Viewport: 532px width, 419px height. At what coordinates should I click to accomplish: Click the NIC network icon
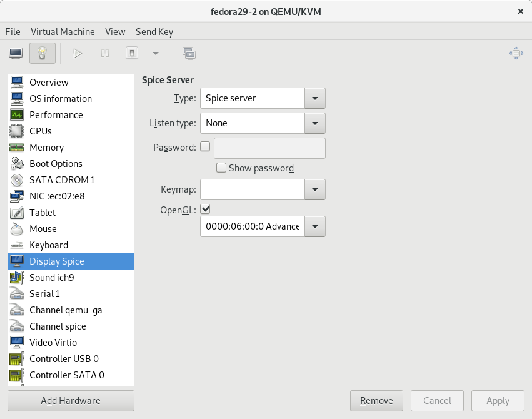pos(17,196)
